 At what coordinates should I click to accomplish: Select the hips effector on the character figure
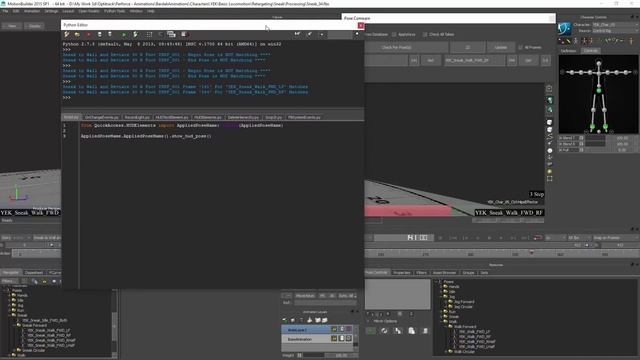(x=599, y=91)
